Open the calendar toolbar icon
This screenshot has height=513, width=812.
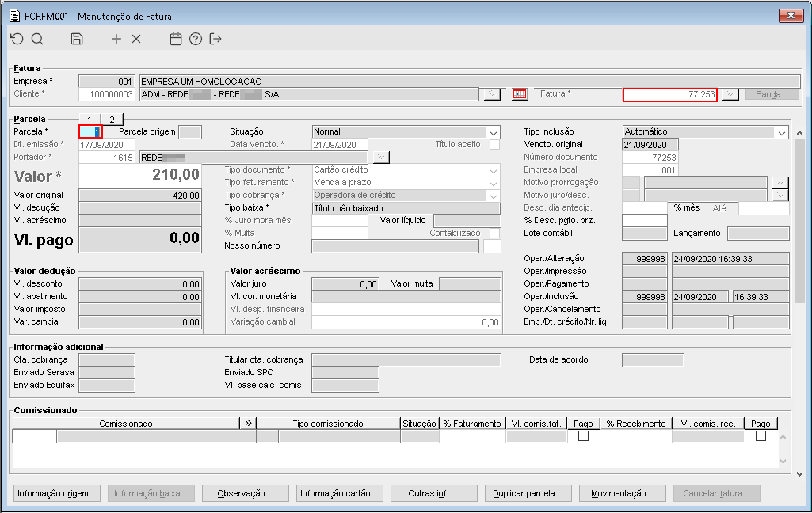pos(176,39)
